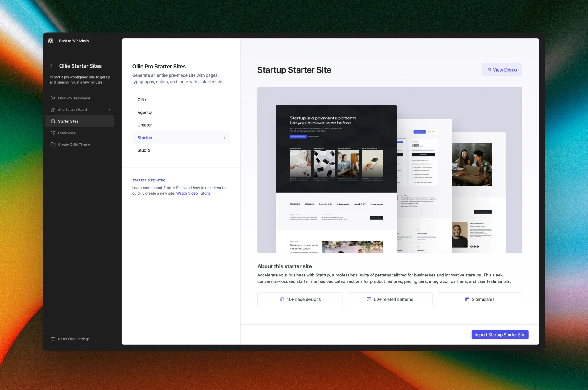Click the Extensions sliders icon

click(x=53, y=133)
